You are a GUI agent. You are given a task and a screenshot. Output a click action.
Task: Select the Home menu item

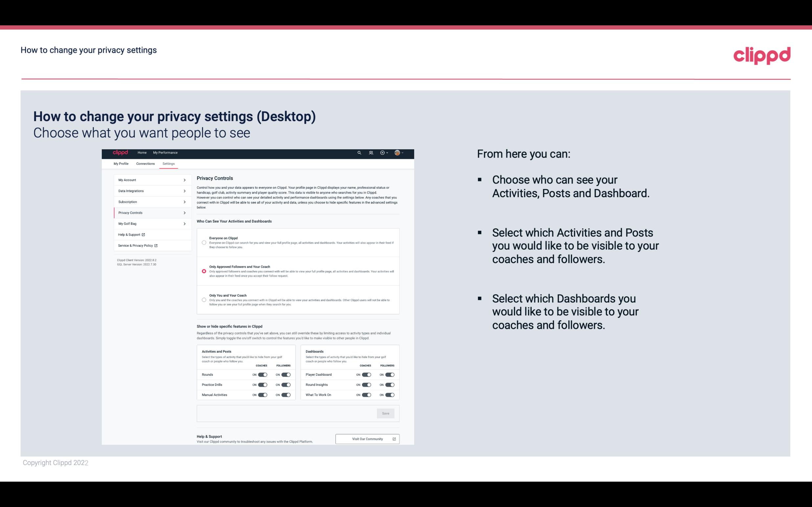[142, 153]
